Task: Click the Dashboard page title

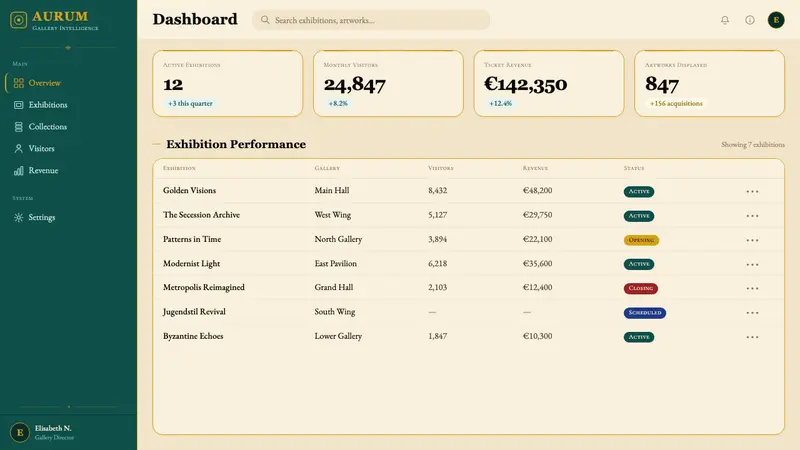Action: click(195, 19)
